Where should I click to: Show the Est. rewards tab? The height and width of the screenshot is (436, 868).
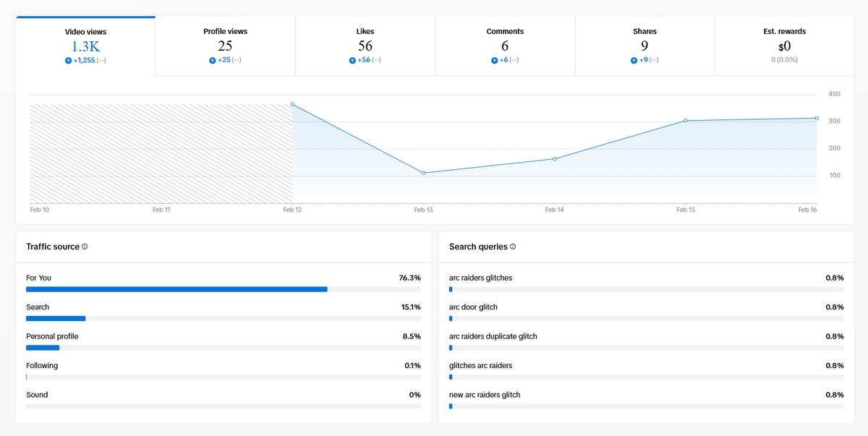tap(784, 46)
